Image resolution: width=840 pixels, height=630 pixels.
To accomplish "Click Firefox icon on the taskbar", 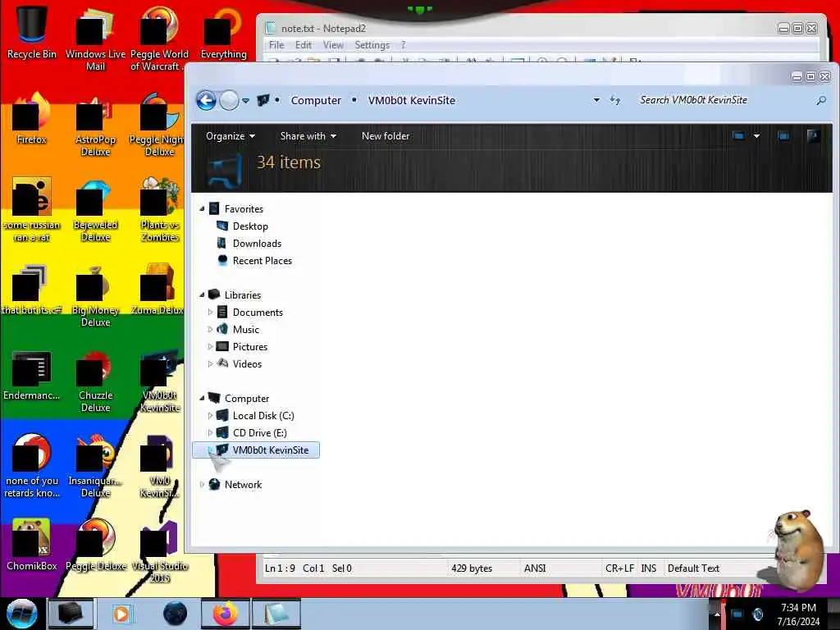I will click(x=225, y=614).
